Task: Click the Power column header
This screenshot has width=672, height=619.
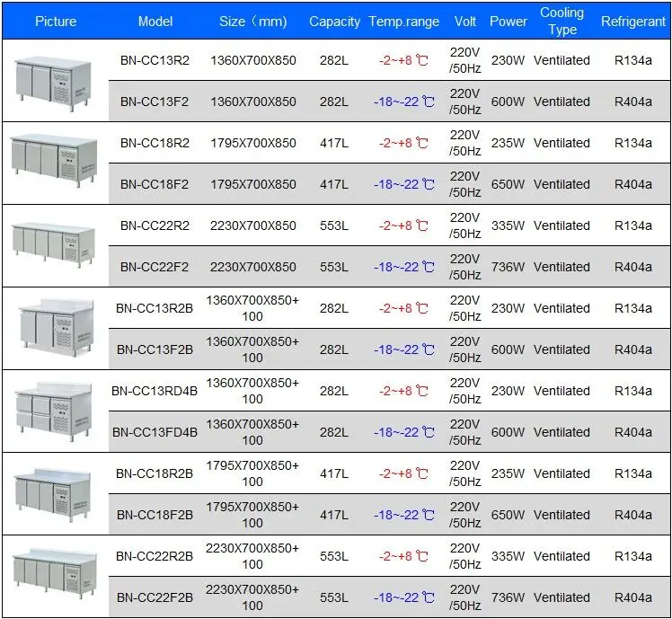Action: click(x=508, y=22)
